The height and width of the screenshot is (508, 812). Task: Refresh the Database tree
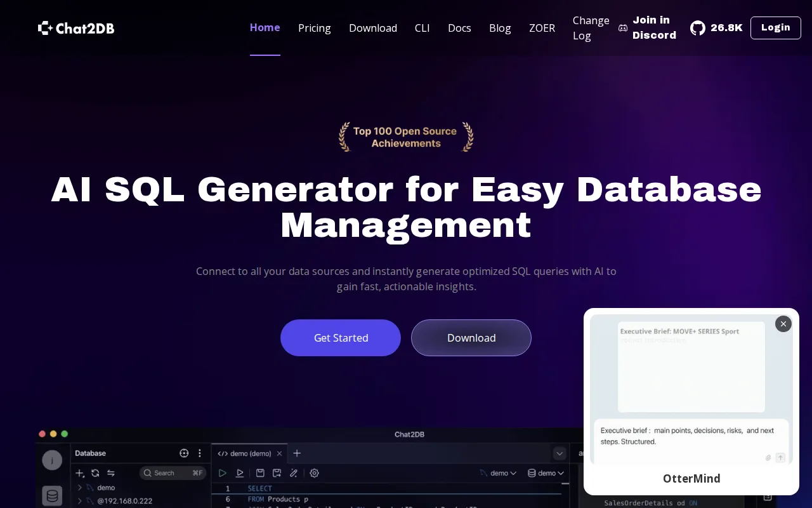(x=95, y=473)
